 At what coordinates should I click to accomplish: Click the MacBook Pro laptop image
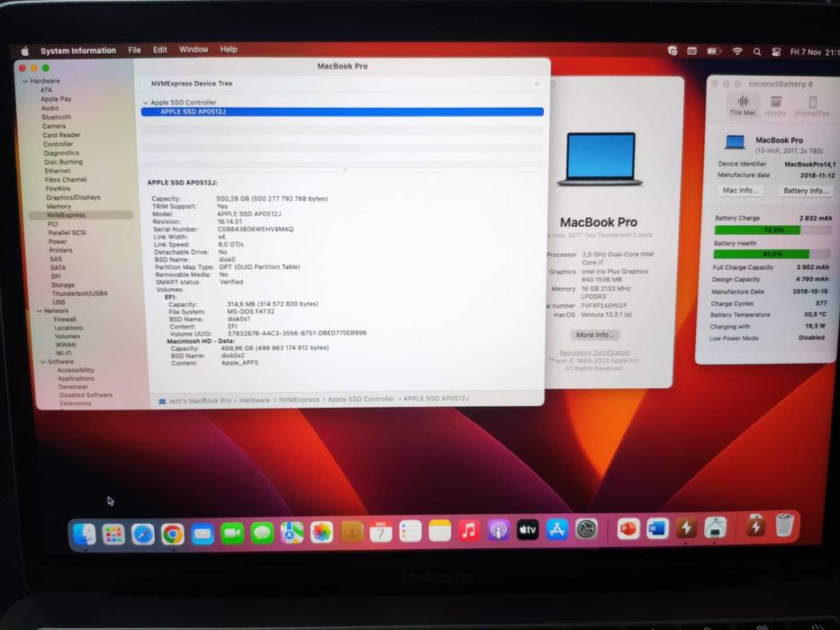(x=600, y=158)
